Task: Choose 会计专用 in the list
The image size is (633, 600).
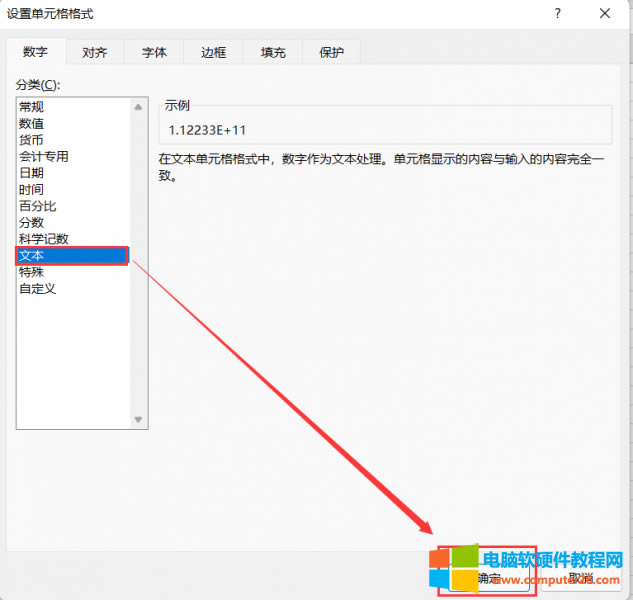Action: pos(73,157)
